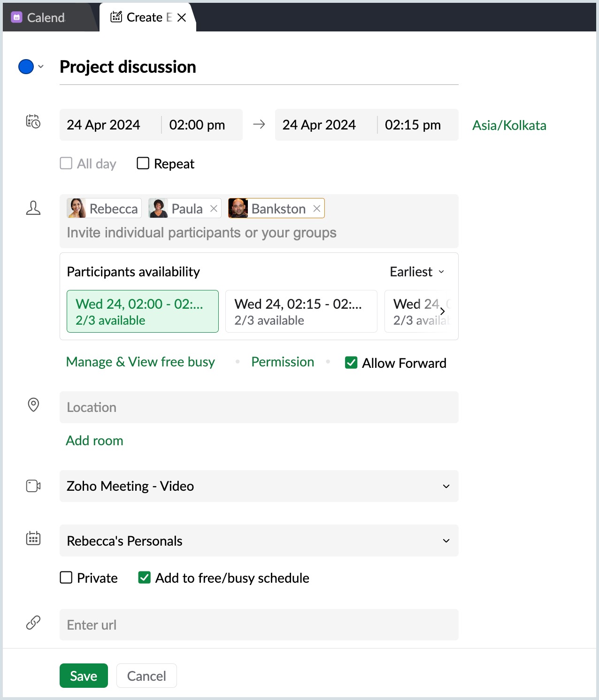Save the Project discussion event
Image resolution: width=599 pixels, height=700 pixels.
(84, 676)
